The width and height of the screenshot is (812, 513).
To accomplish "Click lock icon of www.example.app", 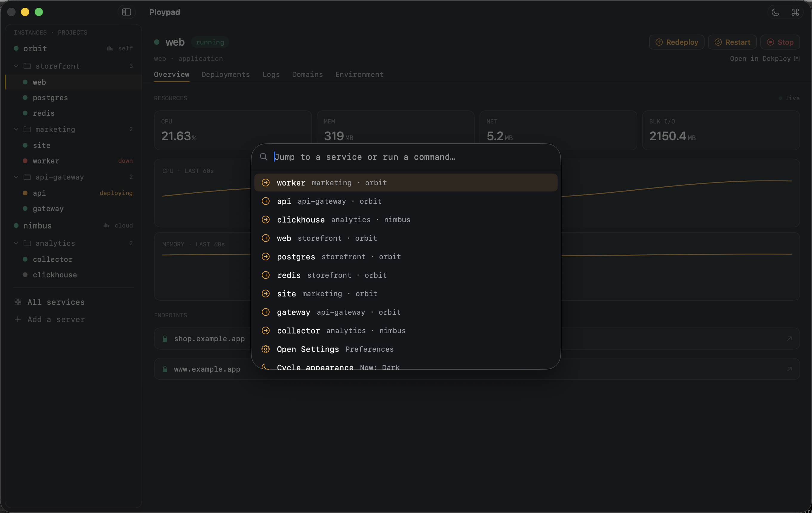I will click(x=165, y=369).
